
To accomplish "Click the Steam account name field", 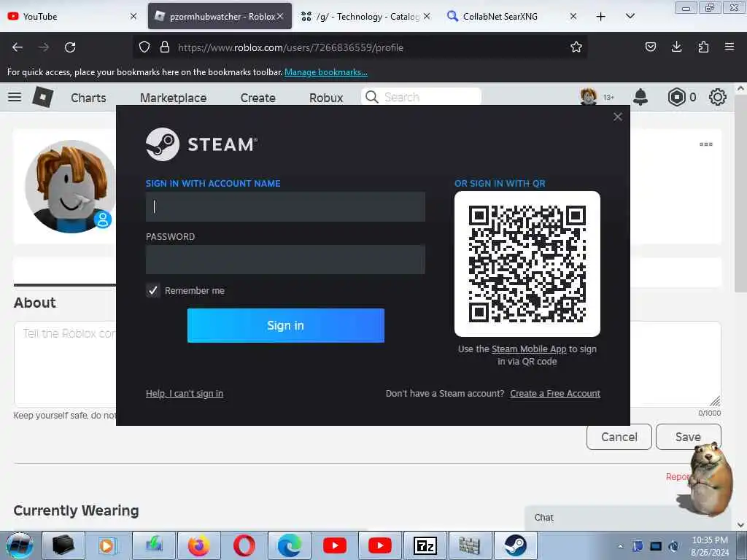I will pyautogui.click(x=285, y=206).
